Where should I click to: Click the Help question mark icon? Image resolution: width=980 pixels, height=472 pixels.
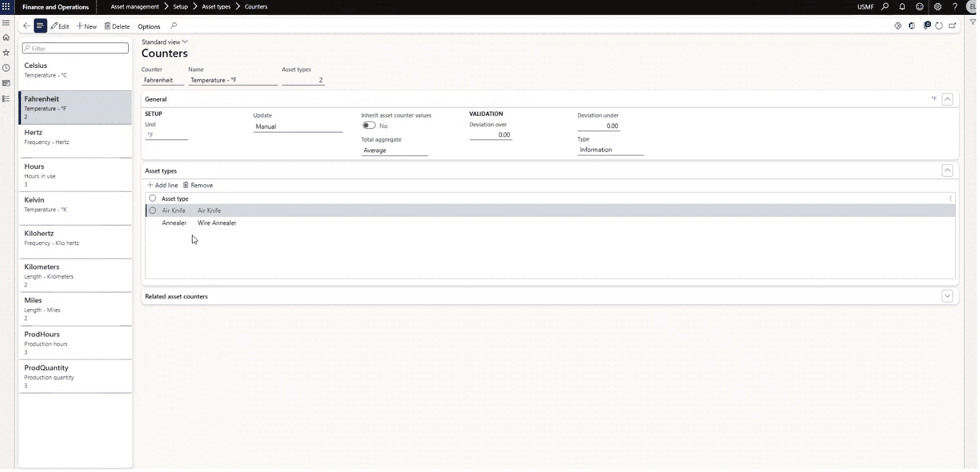pos(955,6)
